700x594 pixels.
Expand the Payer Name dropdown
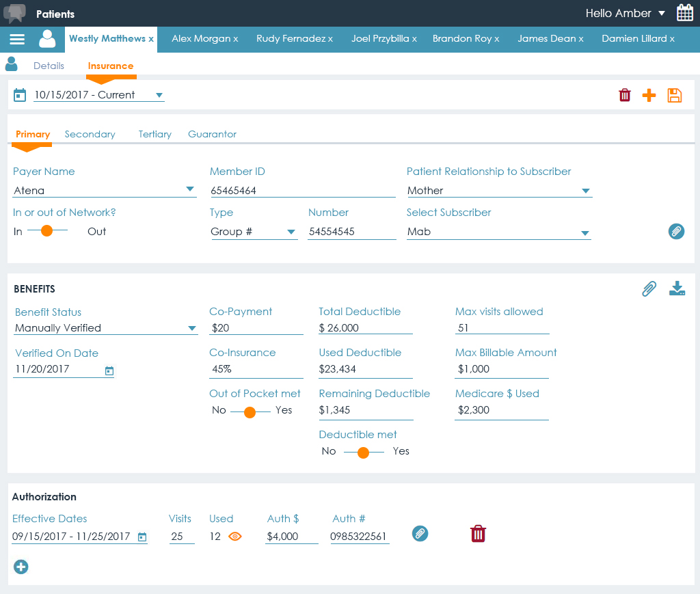click(190, 190)
